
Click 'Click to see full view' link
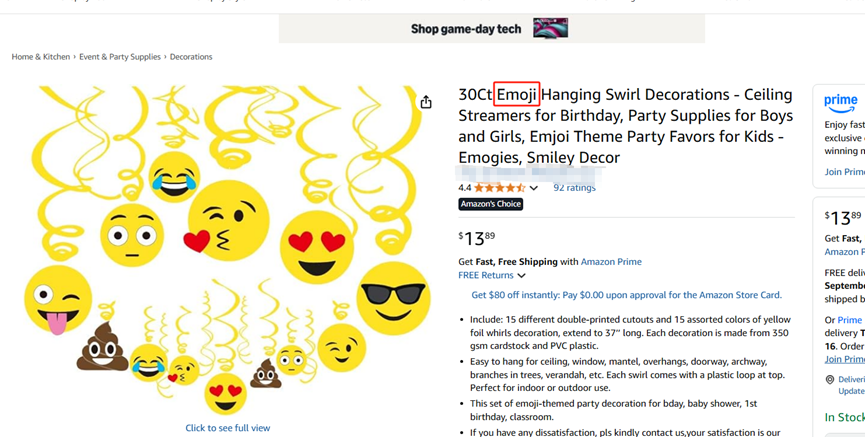coord(228,428)
